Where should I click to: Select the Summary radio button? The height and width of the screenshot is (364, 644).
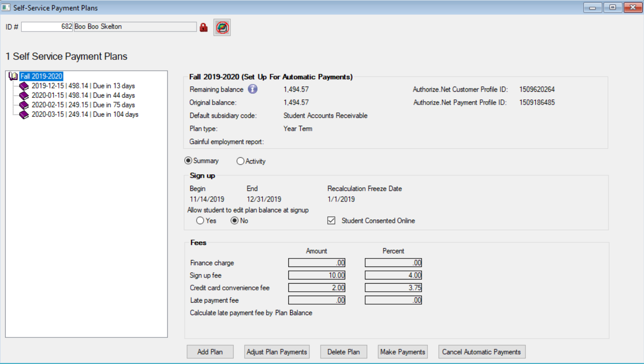pyautogui.click(x=188, y=161)
